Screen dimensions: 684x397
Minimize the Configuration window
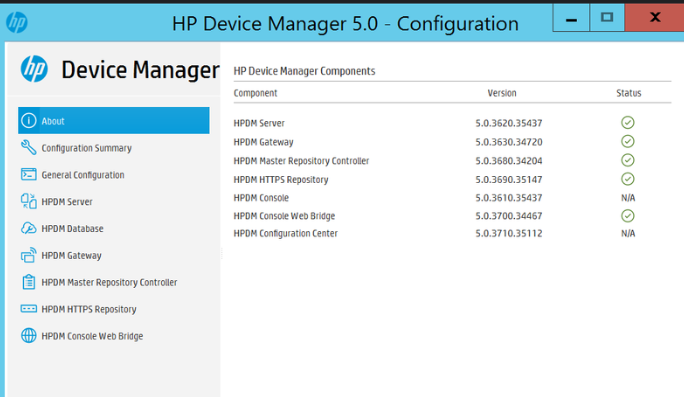(x=571, y=18)
